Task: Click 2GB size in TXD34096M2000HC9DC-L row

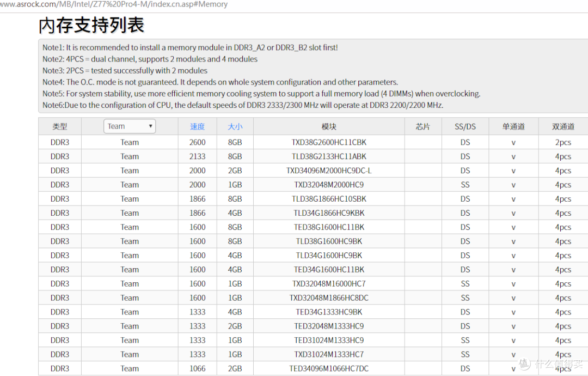Action: [235, 171]
